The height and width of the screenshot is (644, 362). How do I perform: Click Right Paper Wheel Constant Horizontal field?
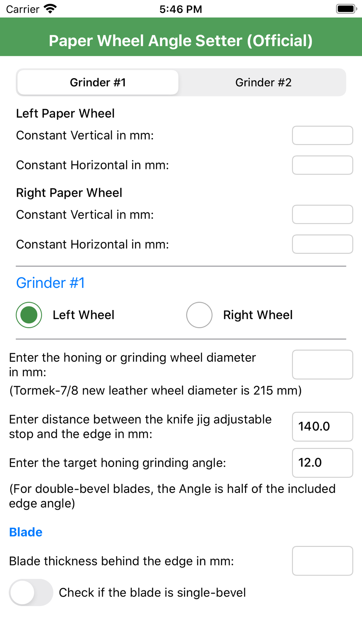click(322, 244)
